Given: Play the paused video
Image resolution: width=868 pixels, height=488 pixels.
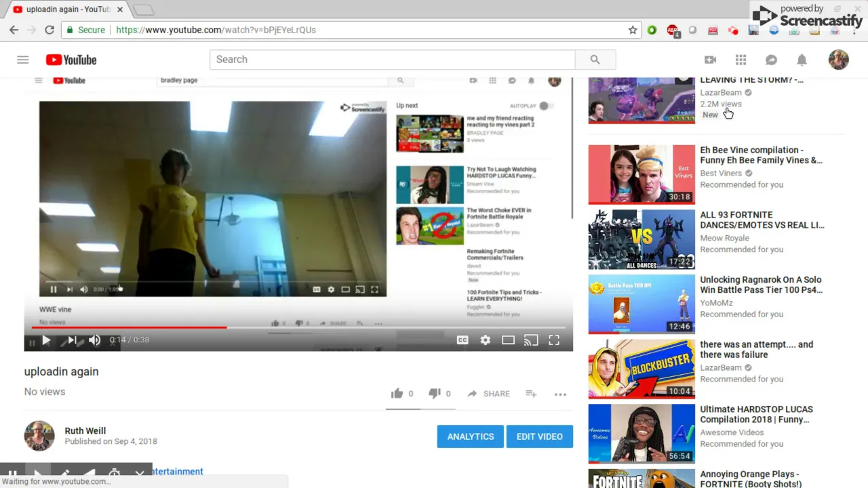Looking at the screenshot, I should (x=46, y=340).
